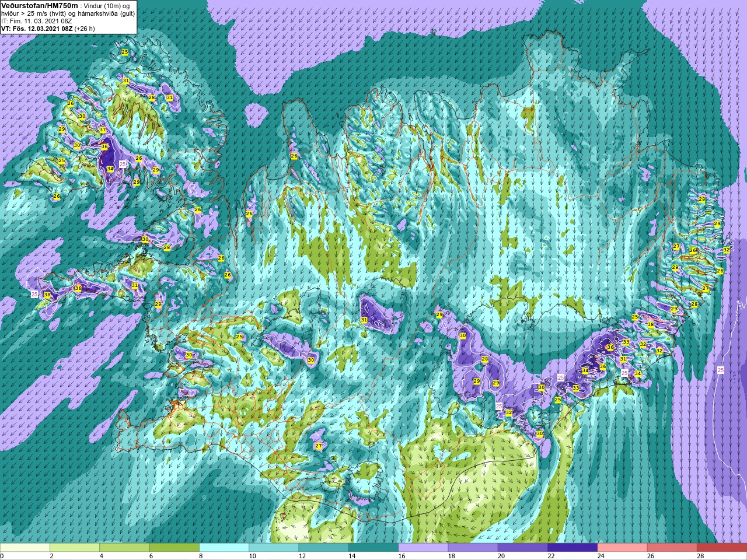Click the '20' tick label on color scale
Screen dimensions: 747x560
point(502,556)
